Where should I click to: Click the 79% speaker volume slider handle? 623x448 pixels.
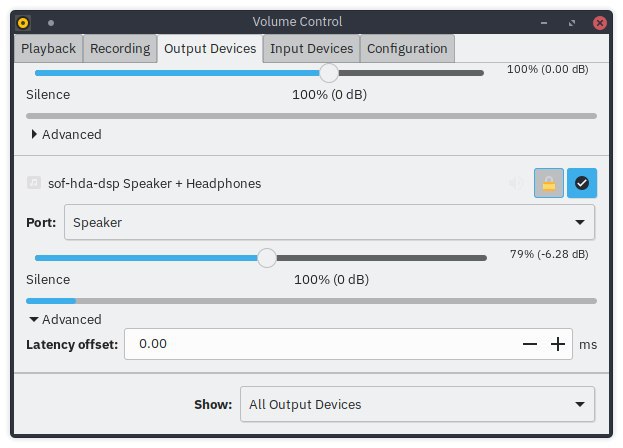(267, 258)
